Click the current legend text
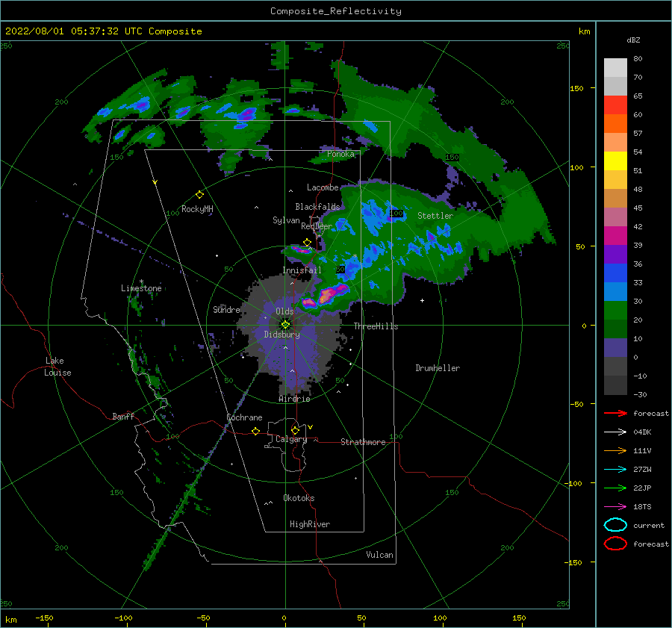This screenshot has width=672, height=628. coord(649,525)
